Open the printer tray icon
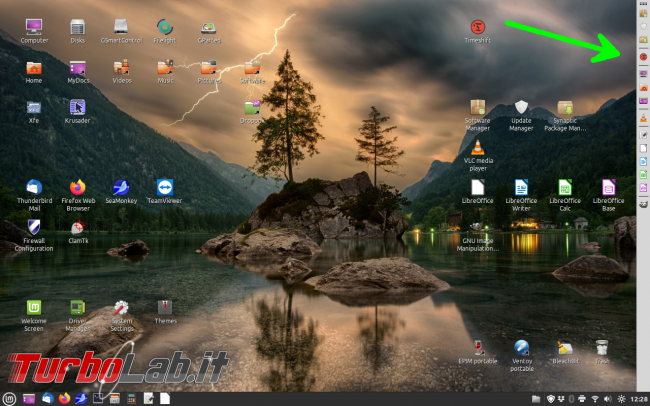650x406 pixels. tap(582, 399)
